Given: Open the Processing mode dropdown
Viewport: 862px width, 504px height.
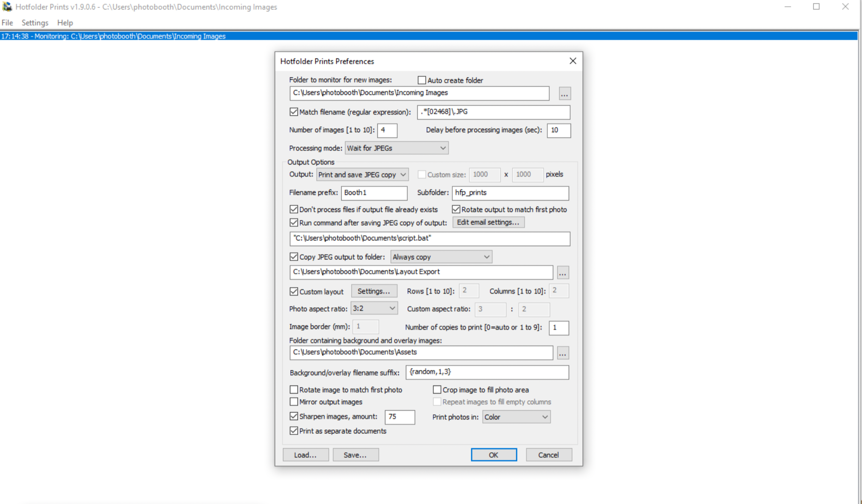Looking at the screenshot, I should (x=396, y=148).
